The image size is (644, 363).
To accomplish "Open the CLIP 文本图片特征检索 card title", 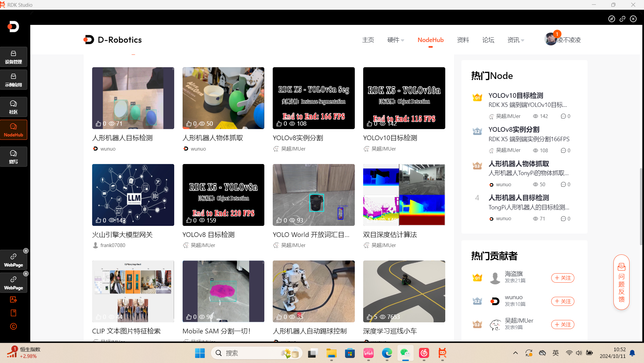I will [x=126, y=331].
